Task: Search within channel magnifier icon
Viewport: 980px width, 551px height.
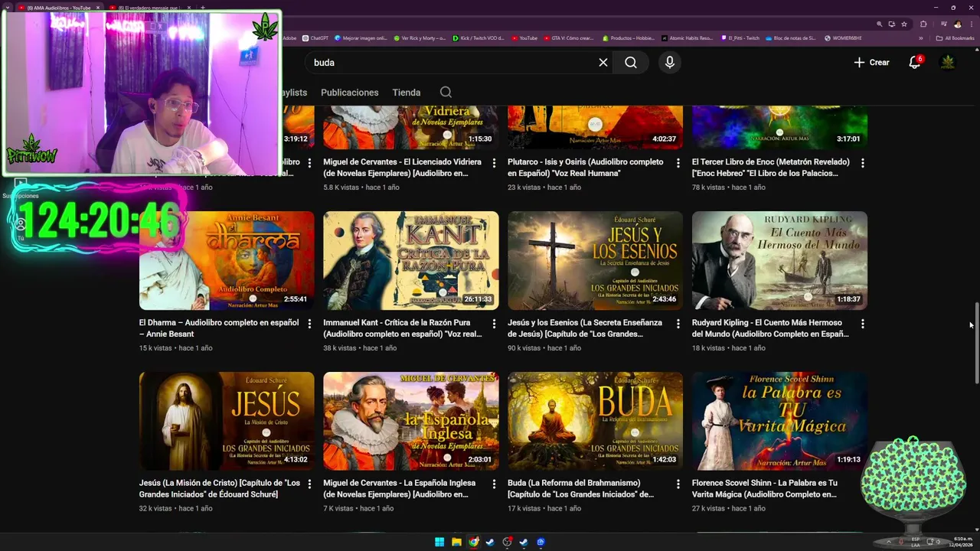Action: point(446,93)
